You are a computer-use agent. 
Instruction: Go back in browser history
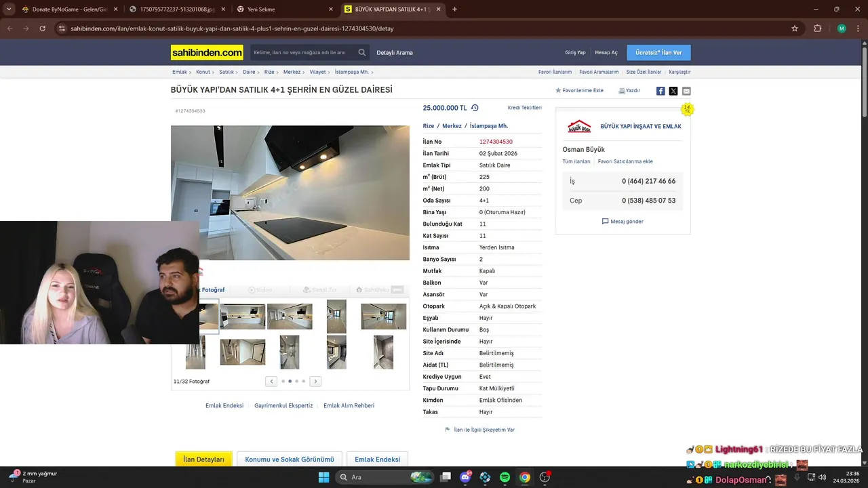9,28
